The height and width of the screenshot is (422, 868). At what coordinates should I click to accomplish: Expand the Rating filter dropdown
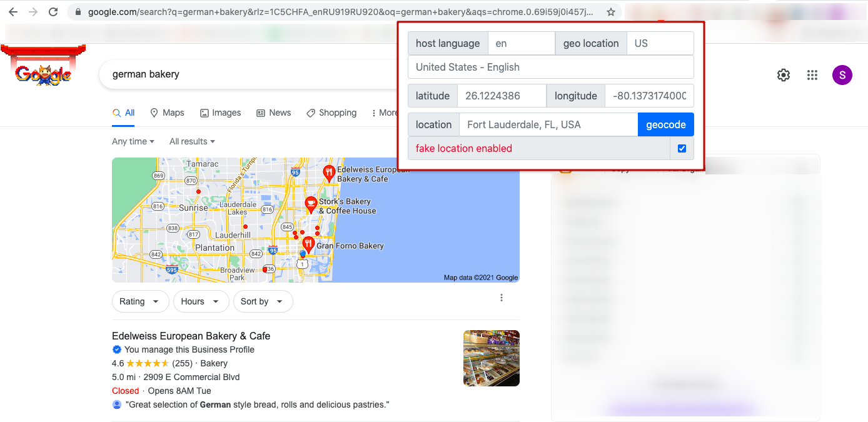[140, 301]
